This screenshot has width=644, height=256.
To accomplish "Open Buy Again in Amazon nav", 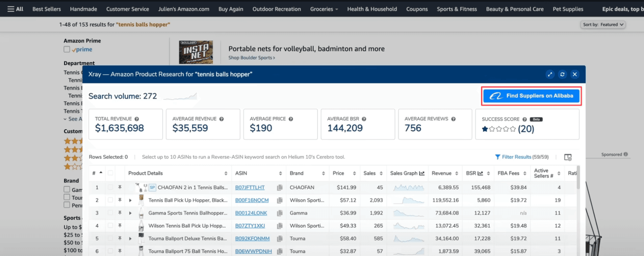I will [x=231, y=9].
